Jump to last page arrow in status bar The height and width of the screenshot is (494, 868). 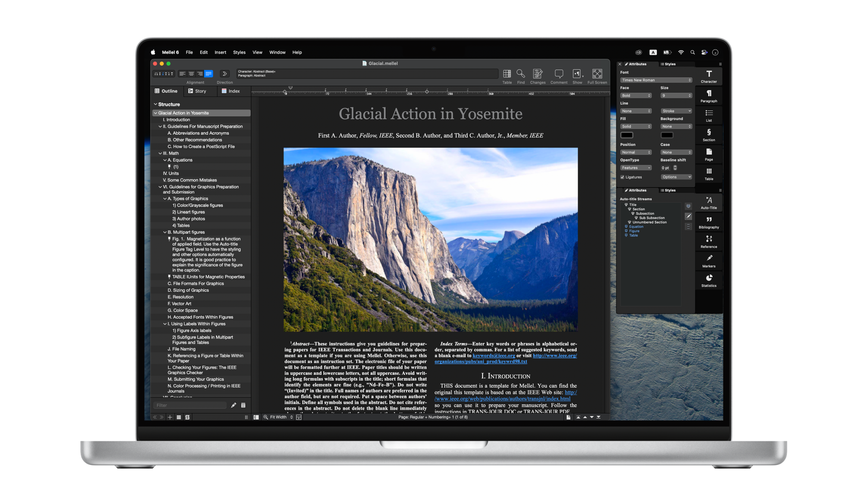point(598,417)
